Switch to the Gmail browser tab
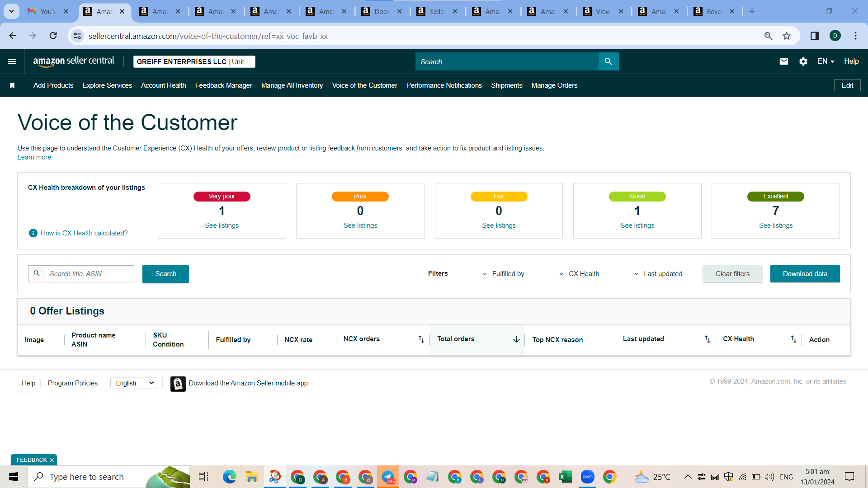 48,11
